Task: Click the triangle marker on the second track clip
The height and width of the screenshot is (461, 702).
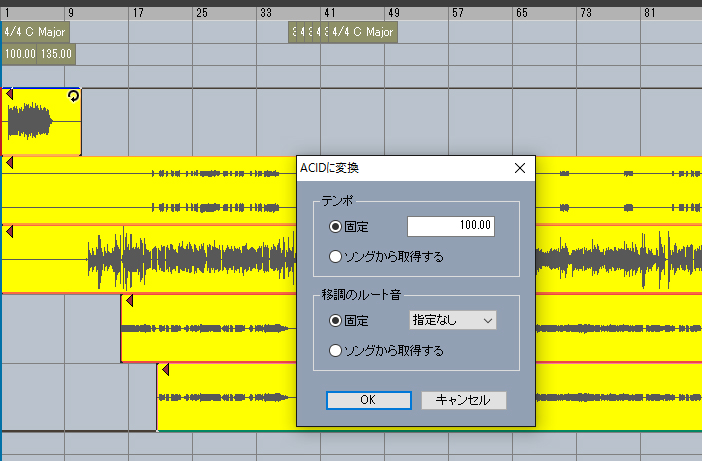Action: (9, 163)
